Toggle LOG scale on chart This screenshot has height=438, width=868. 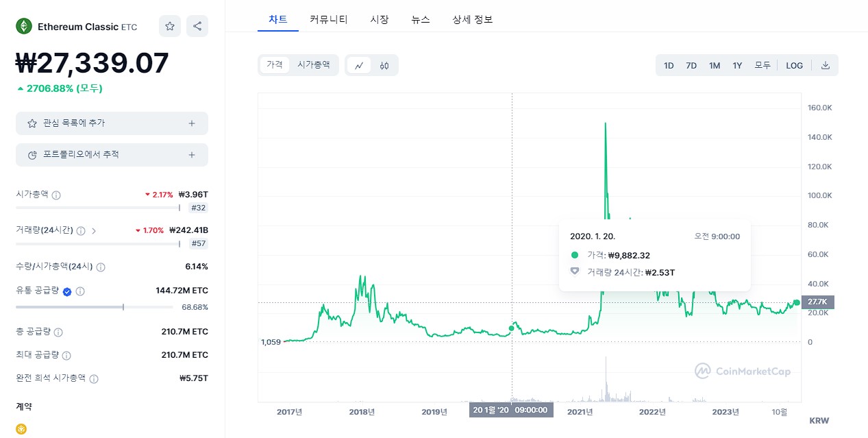tap(795, 65)
